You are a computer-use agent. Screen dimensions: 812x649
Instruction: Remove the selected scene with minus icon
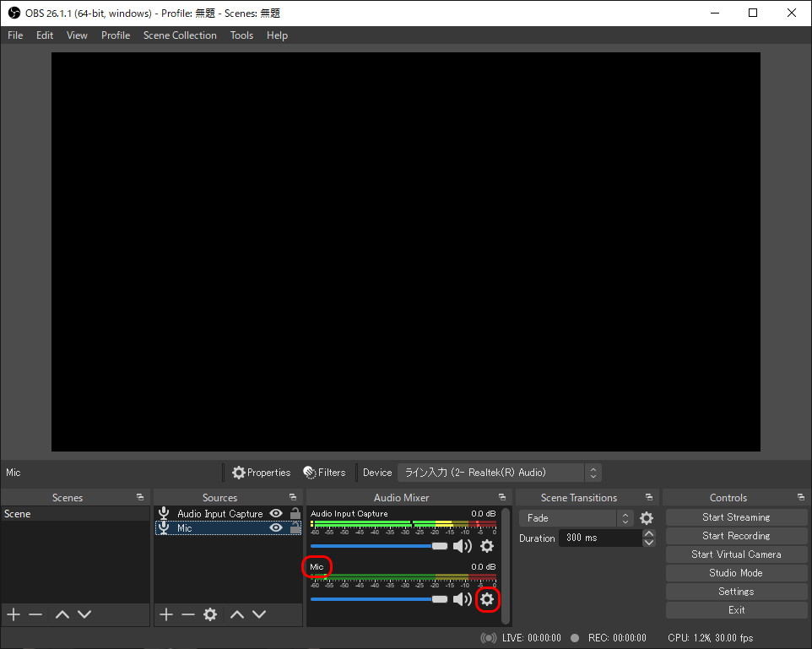tap(35, 614)
